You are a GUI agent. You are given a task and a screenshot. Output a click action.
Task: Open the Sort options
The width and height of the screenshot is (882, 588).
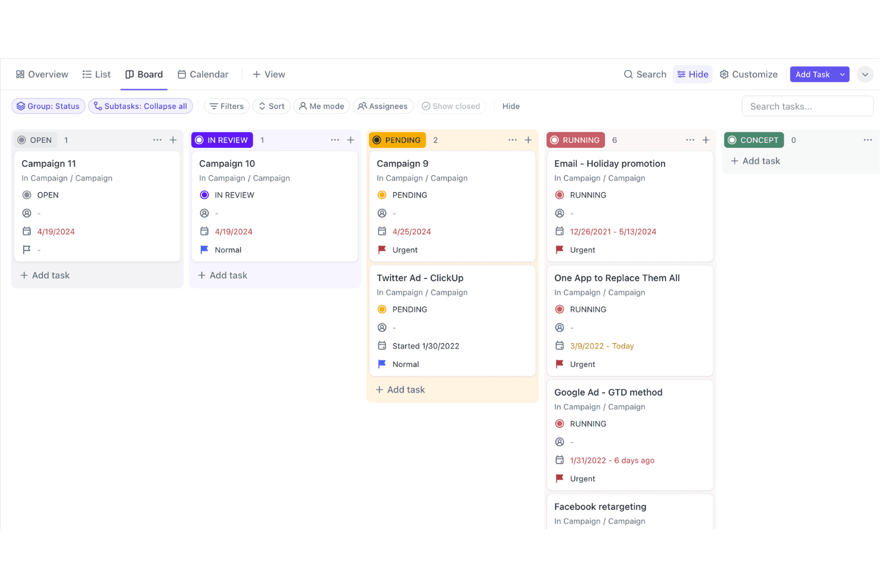[x=272, y=106]
